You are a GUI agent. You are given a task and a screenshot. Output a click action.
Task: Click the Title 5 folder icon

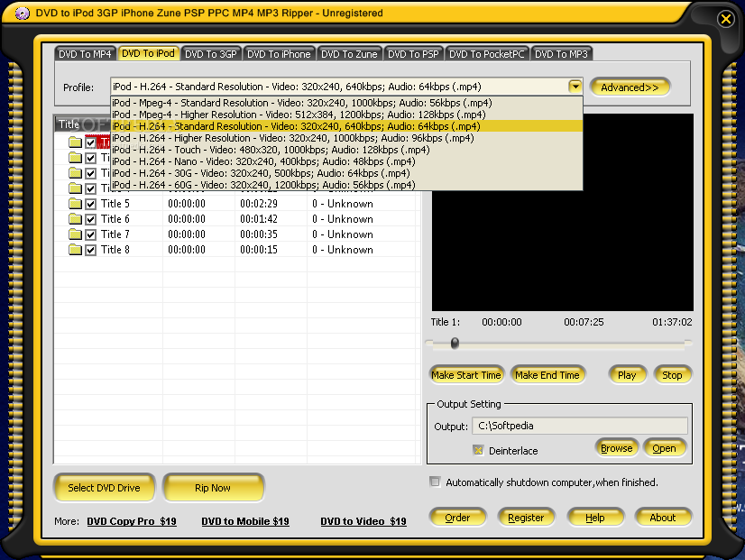(75, 204)
